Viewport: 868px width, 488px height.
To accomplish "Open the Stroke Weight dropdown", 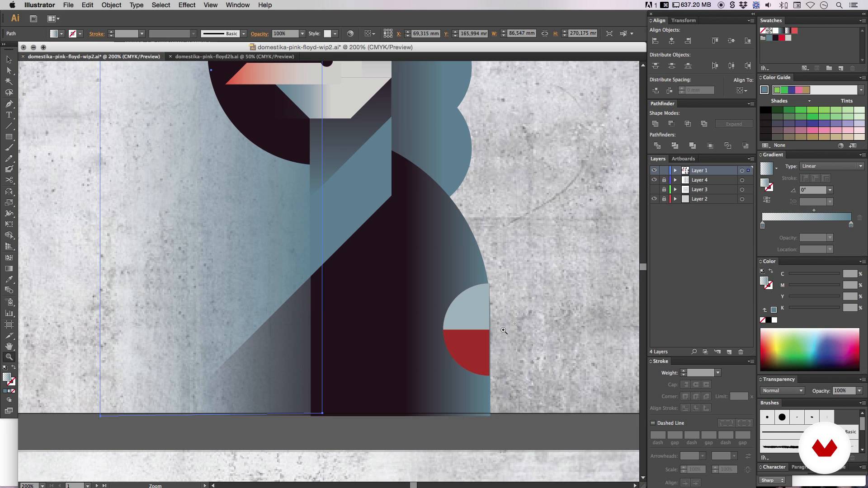I will [x=717, y=373].
